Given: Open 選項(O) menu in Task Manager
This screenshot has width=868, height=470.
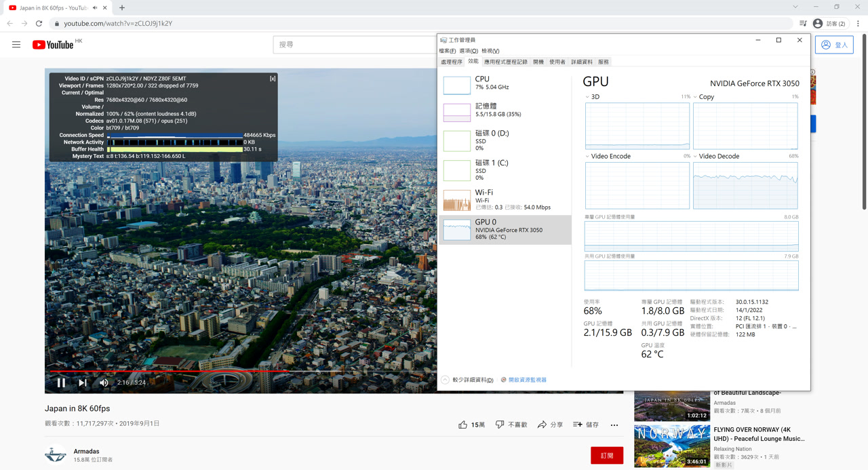Looking at the screenshot, I should 469,51.
